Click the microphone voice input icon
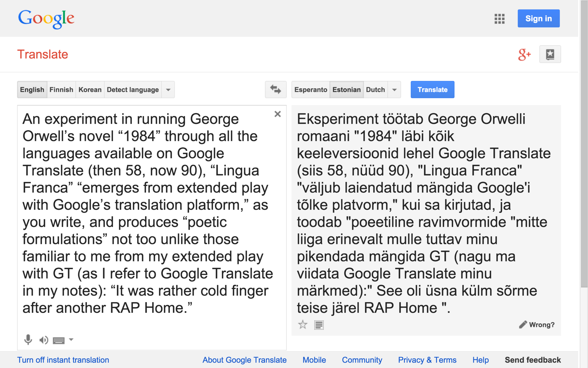The image size is (588, 368). (x=28, y=339)
